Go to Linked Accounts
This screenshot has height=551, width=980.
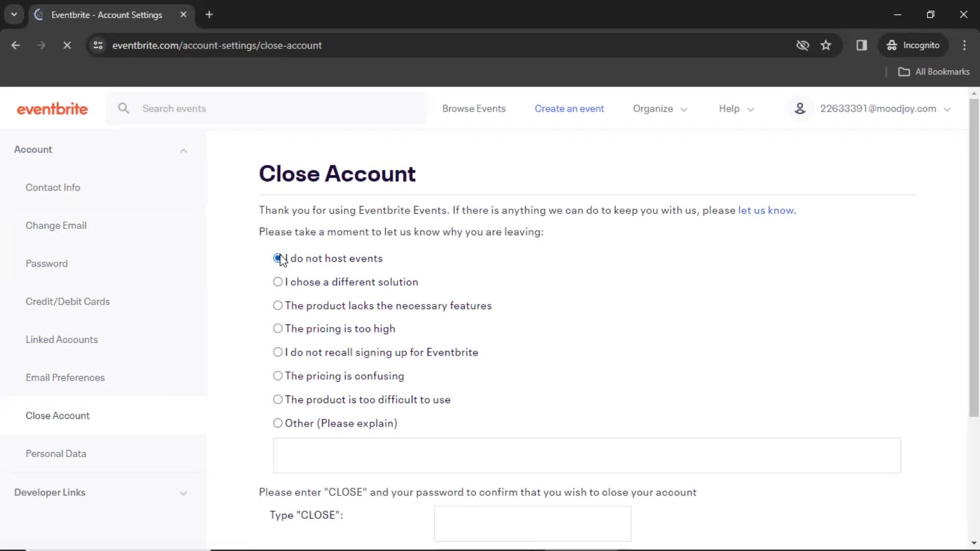(62, 339)
